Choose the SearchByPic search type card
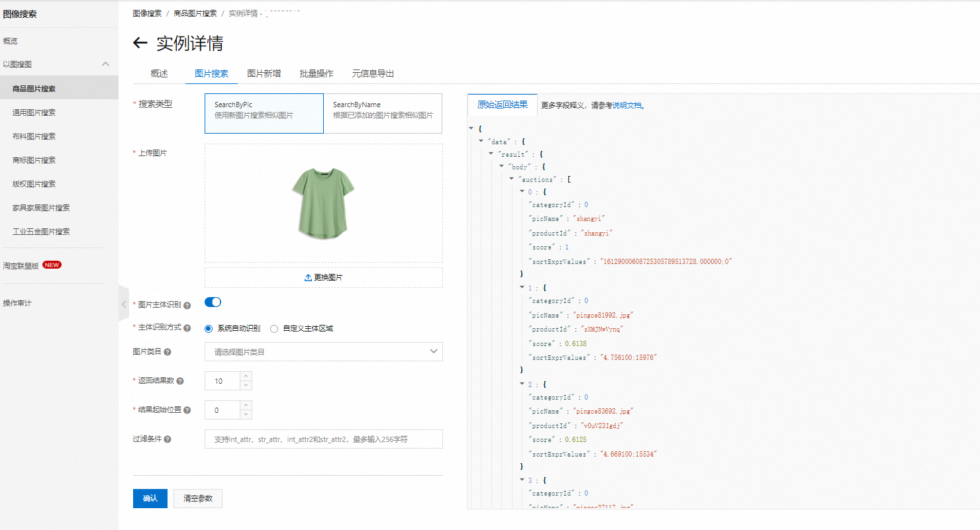This screenshot has width=980, height=530. pyautogui.click(x=264, y=114)
